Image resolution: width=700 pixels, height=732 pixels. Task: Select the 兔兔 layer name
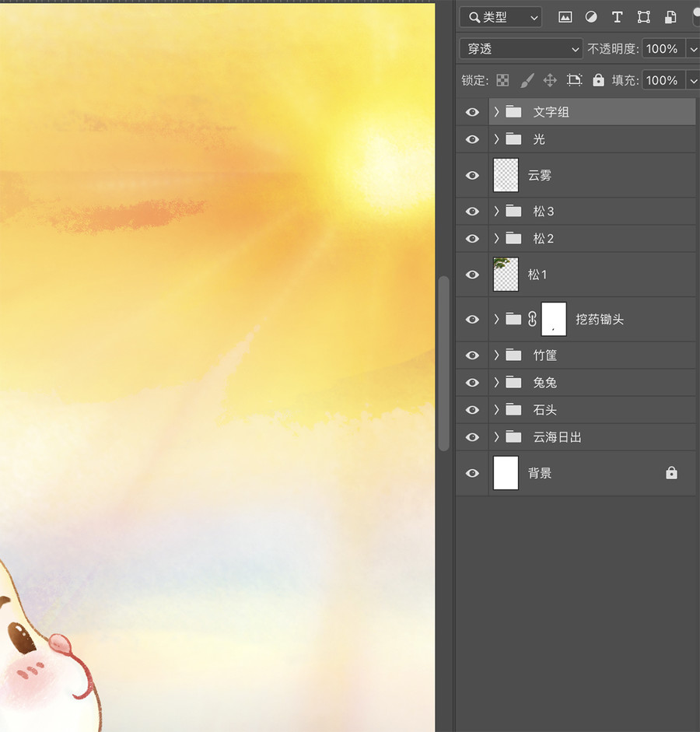point(545,383)
